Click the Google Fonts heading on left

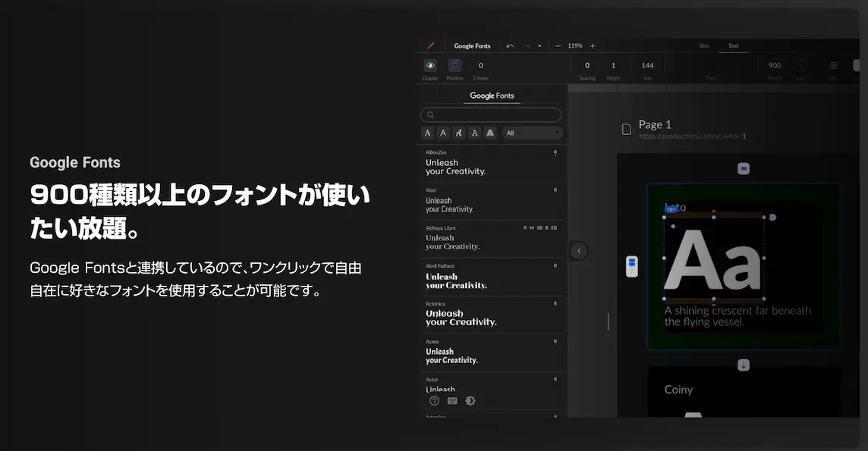tap(75, 162)
